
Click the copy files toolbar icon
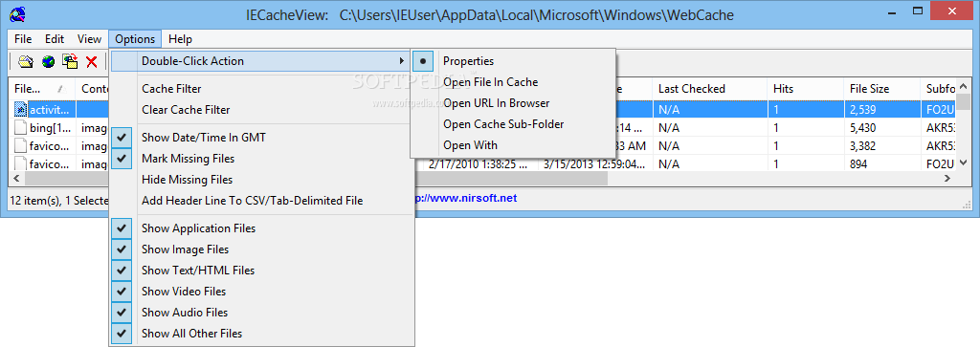[x=70, y=61]
